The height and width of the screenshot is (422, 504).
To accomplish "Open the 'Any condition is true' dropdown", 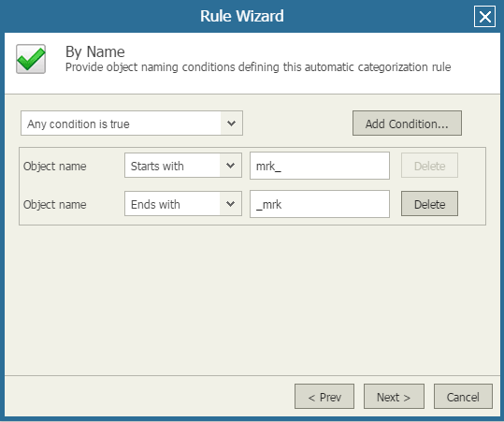I will pyautogui.click(x=132, y=124).
